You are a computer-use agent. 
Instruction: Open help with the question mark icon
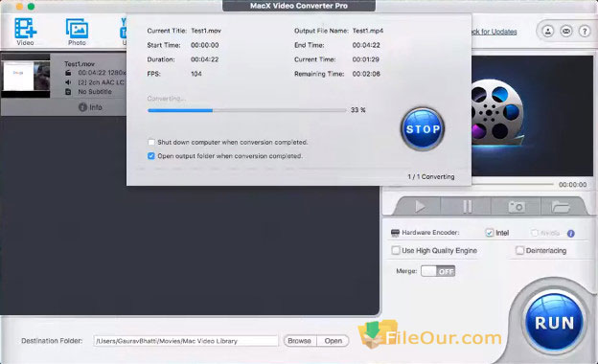pyautogui.click(x=585, y=32)
